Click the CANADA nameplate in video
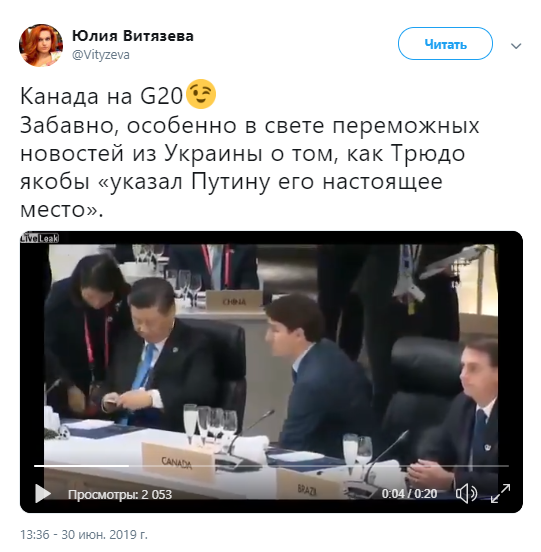 point(177,462)
